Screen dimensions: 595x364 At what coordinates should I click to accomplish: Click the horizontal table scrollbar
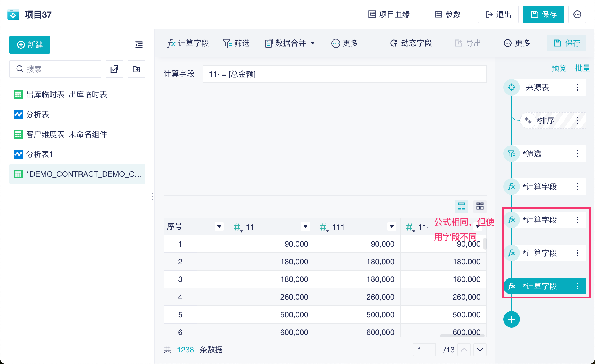coord(462,336)
